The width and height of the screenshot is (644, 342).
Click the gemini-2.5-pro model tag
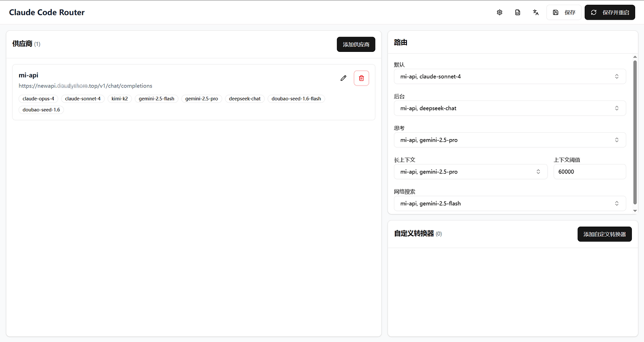click(202, 99)
